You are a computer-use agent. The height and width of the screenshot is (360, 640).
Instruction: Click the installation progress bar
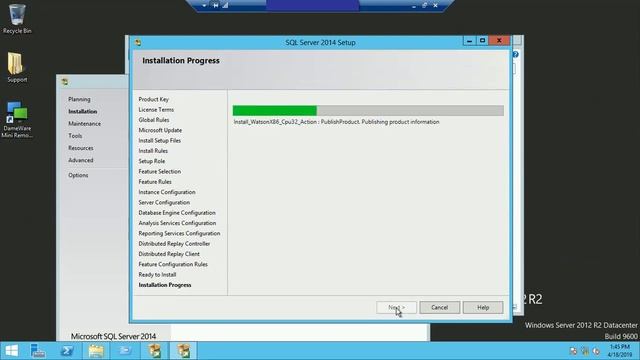368,111
